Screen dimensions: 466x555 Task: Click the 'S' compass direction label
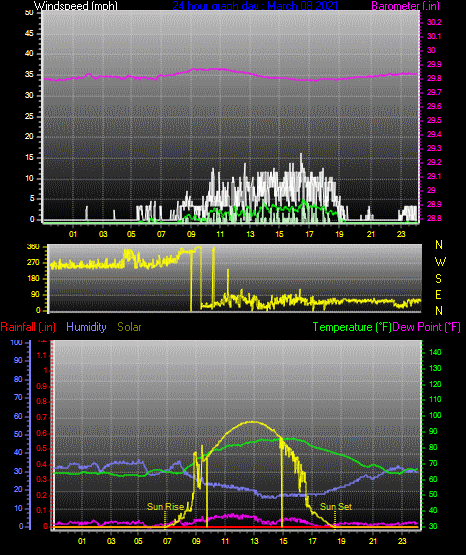coord(438,279)
